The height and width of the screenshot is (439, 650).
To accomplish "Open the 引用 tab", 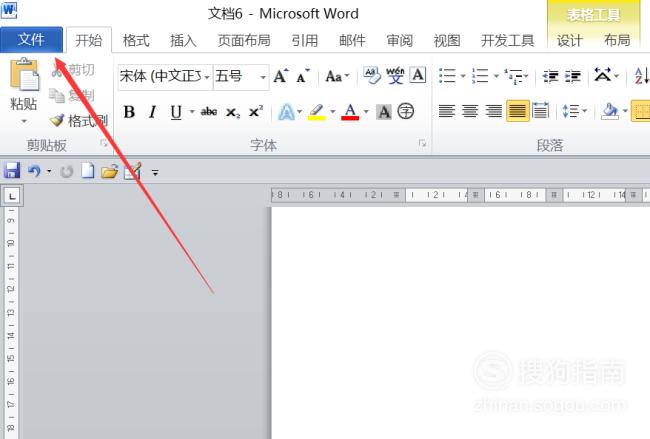I will point(305,41).
